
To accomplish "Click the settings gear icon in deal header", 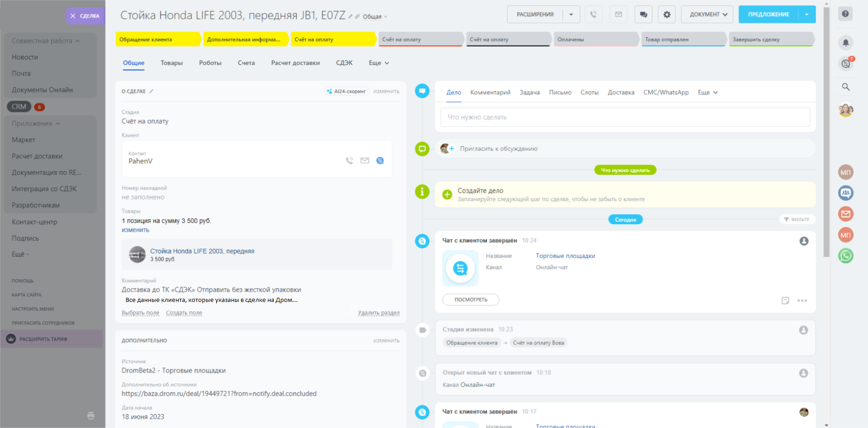I will click(667, 14).
